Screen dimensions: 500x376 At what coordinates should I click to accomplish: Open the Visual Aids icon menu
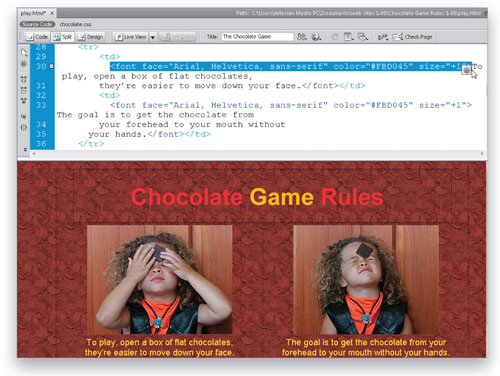click(363, 37)
